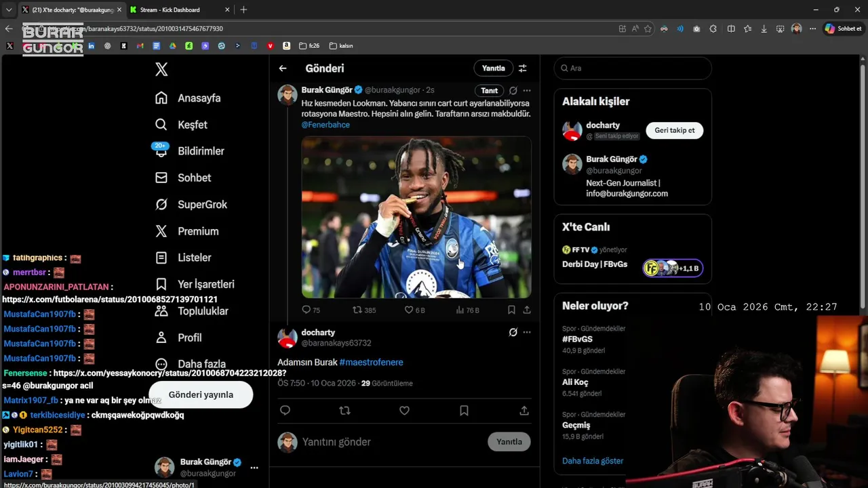Viewport: 868px width, 488px height.
Task: Open more options on docharty's post
Action: [x=527, y=332]
